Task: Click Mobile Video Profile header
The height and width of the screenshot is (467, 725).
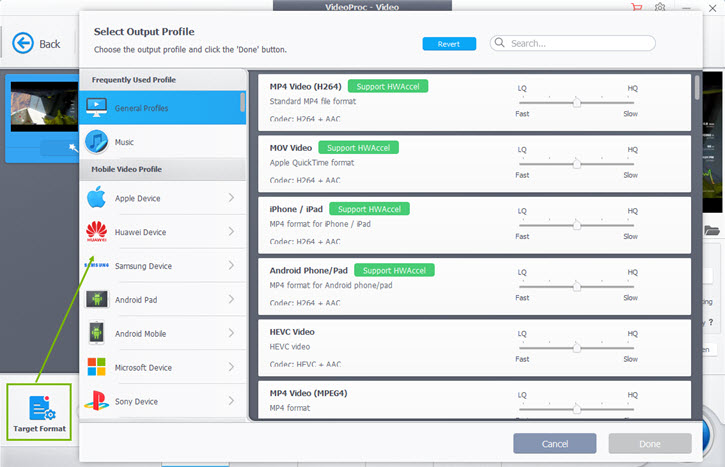Action: pyautogui.click(x=127, y=169)
